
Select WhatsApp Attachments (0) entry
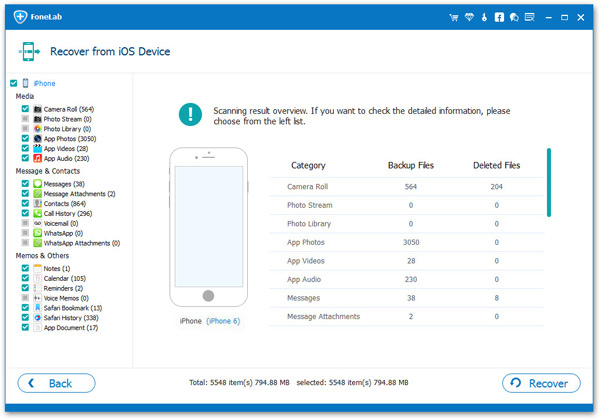click(x=82, y=243)
